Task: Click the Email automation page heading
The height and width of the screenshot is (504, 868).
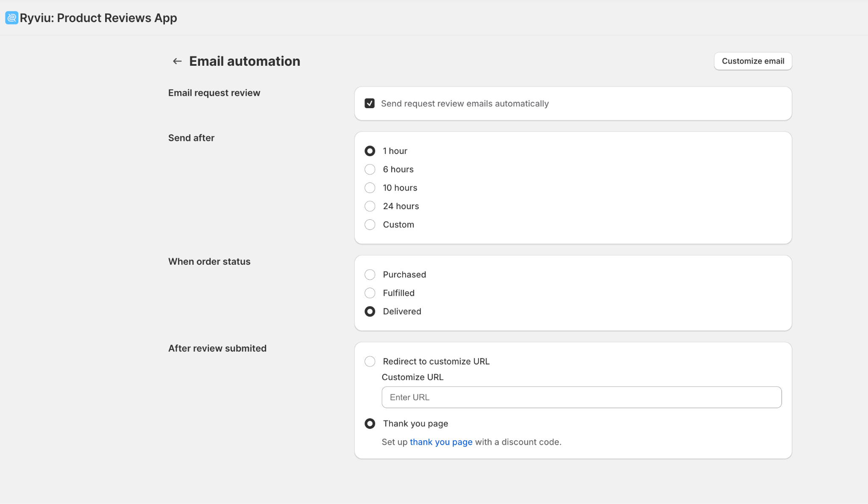Action: coord(245,61)
